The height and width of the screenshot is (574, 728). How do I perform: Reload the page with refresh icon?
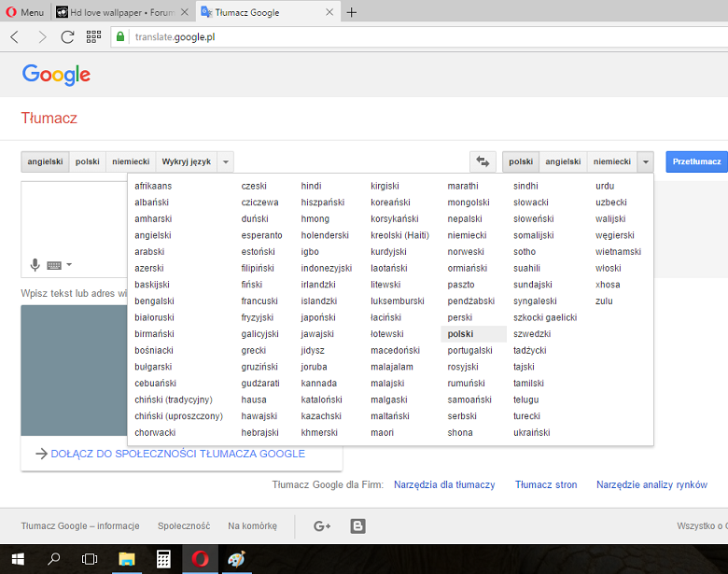pos(67,37)
